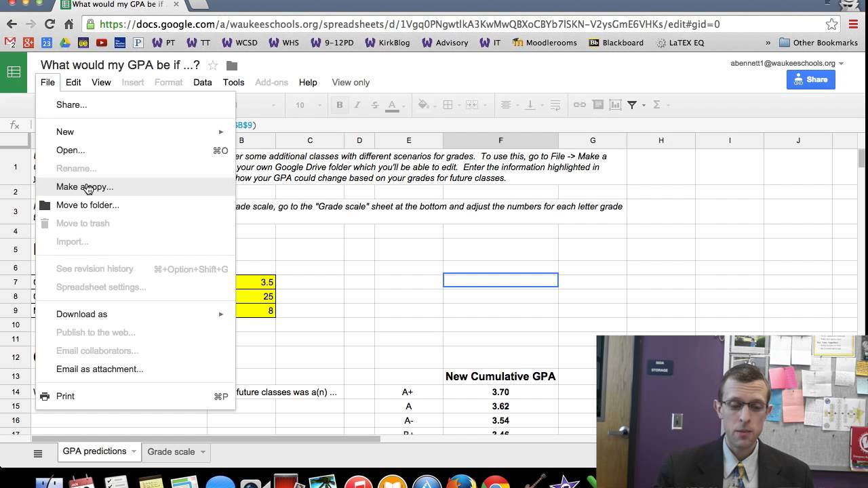Switch to the Grade scale sheet tab
The image size is (868, 488).
click(171, 452)
